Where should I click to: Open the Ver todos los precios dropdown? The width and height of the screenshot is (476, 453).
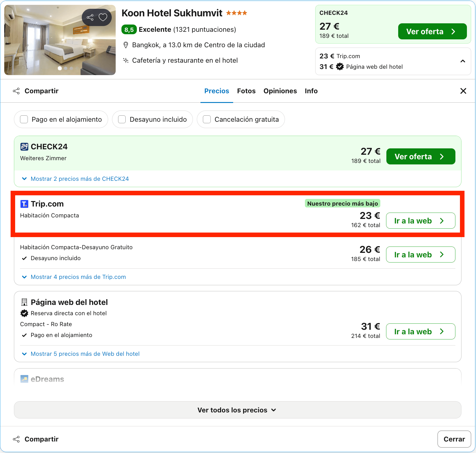tap(238, 410)
